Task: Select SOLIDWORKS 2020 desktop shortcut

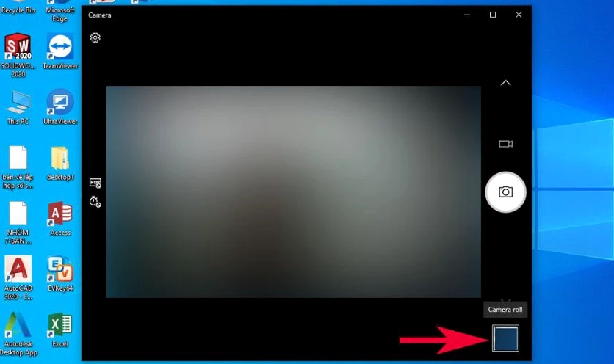Action: (18, 55)
